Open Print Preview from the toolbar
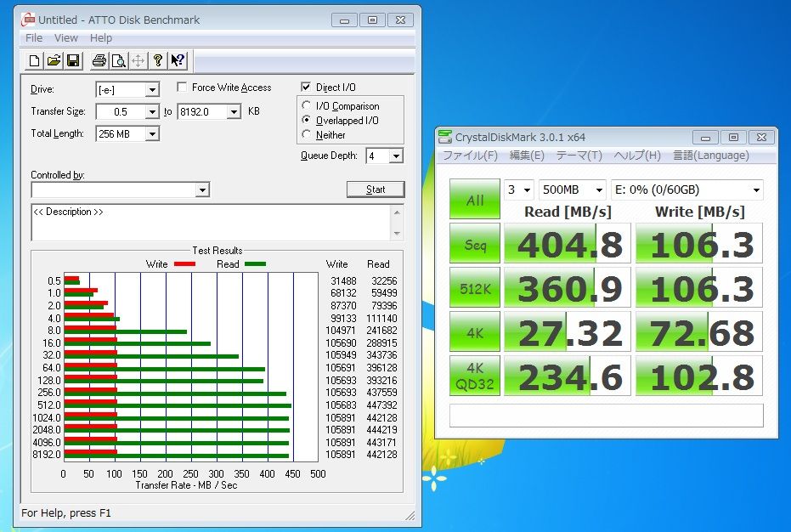 (118, 60)
